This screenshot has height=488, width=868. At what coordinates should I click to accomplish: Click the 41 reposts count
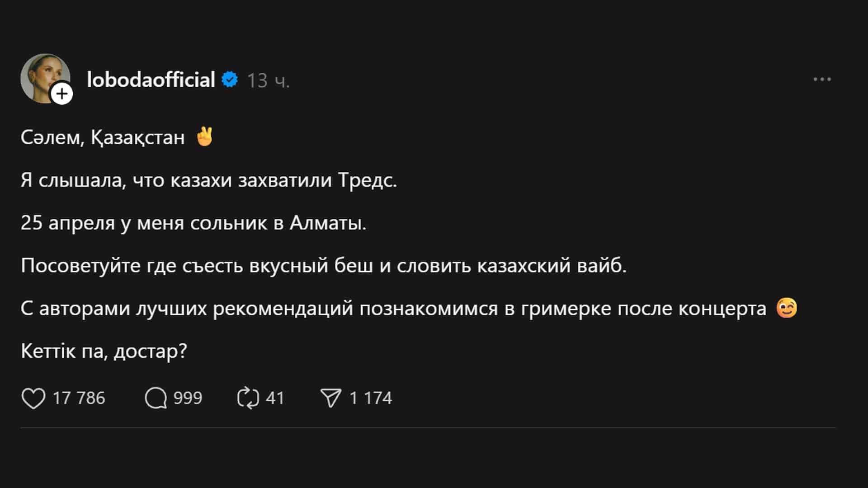[275, 398]
